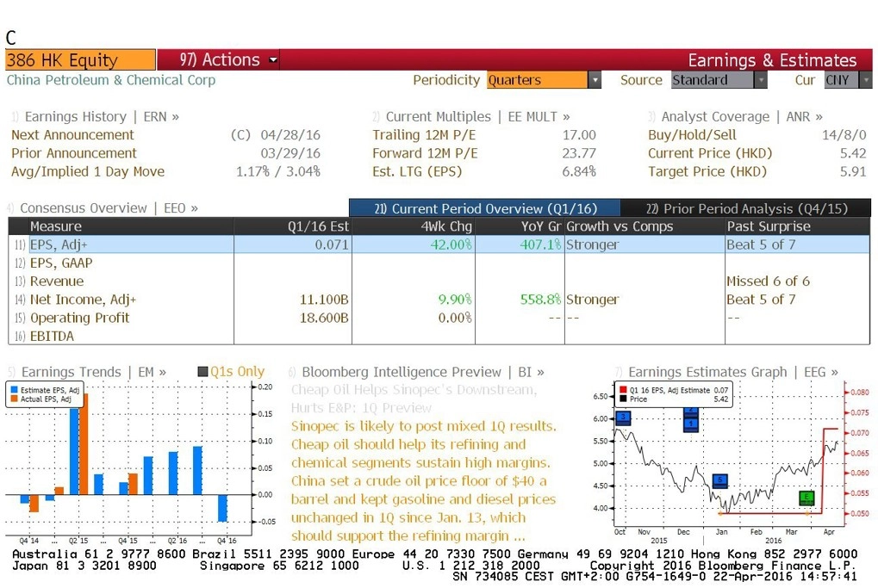Click the Forward 12M P/E 23.77 value

click(x=579, y=153)
